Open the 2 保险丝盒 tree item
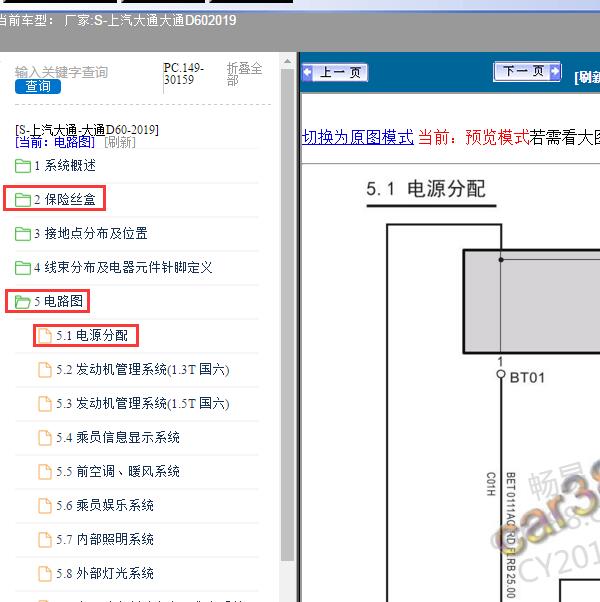 click(64, 200)
